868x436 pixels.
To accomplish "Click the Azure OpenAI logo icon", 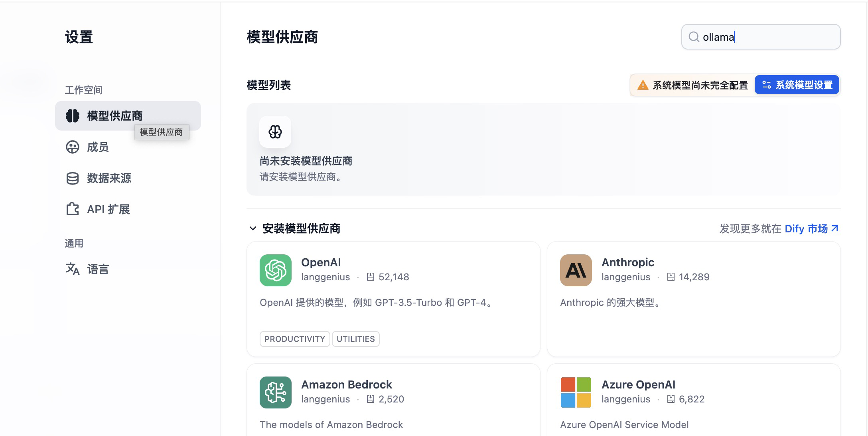I will click(576, 392).
